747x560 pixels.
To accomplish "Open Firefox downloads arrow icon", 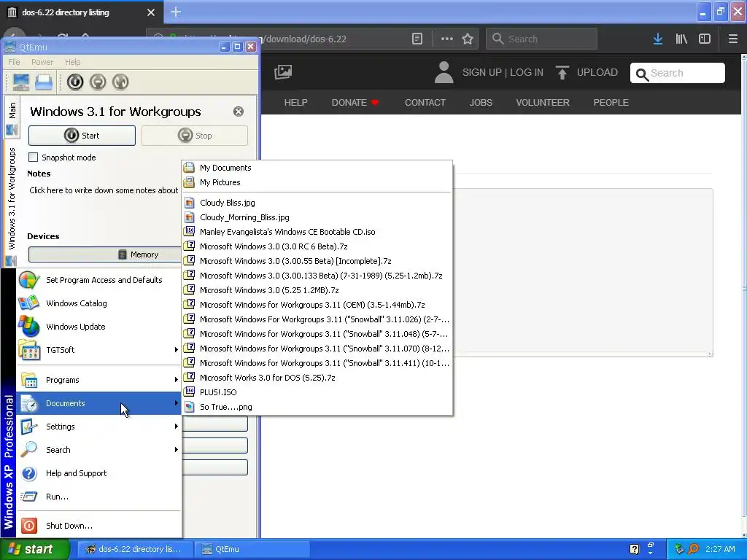I will (x=658, y=39).
